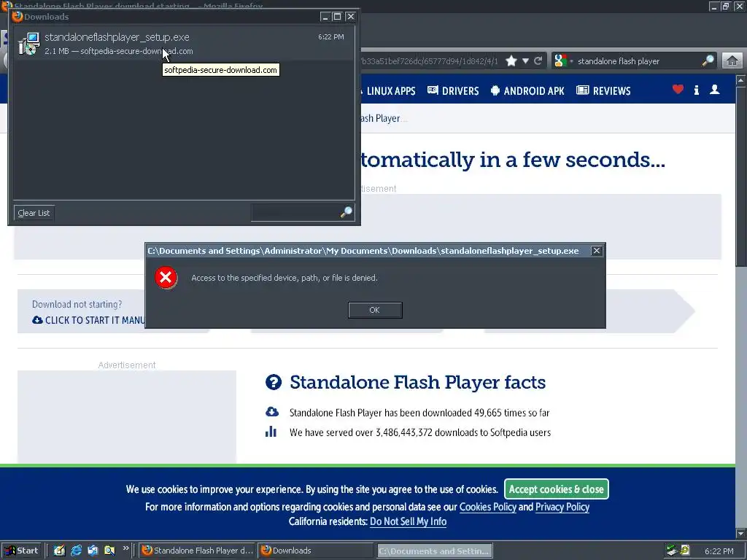Click Accept cookies & close button
The width and height of the screenshot is (747, 560).
pyautogui.click(x=556, y=489)
